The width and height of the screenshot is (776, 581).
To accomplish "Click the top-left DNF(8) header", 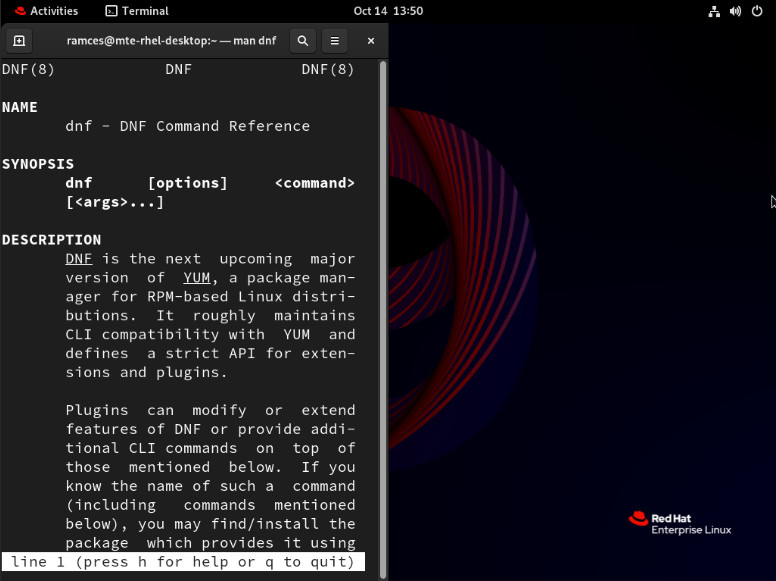I will coord(28,69).
